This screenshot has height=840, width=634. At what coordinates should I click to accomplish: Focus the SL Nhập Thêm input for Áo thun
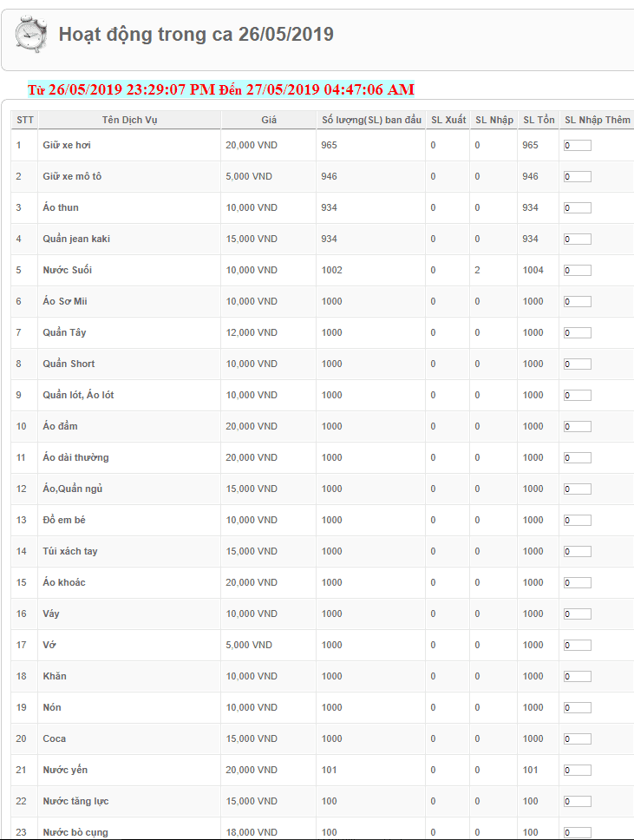tap(578, 208)
